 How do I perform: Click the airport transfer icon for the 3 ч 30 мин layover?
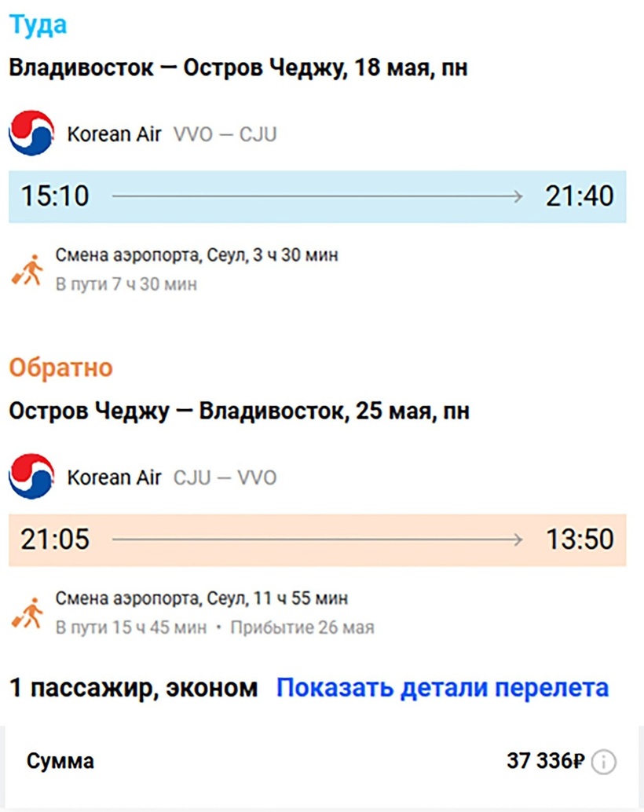(27, 270)
